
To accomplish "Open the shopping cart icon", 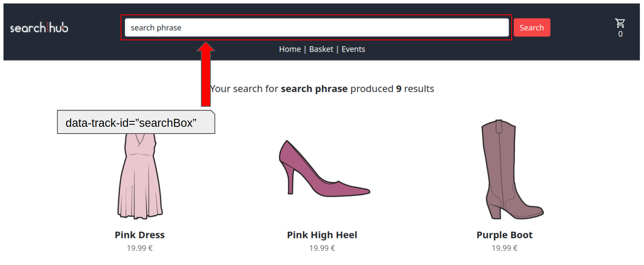I will coord(620,23).
